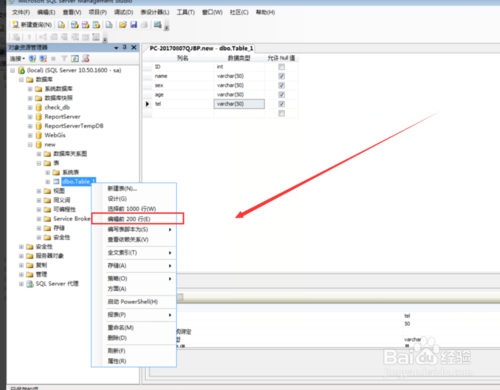Toggle Allow Null checkbox for name row
The height and width of the screenshot is (390, 500).
point(282,76)
